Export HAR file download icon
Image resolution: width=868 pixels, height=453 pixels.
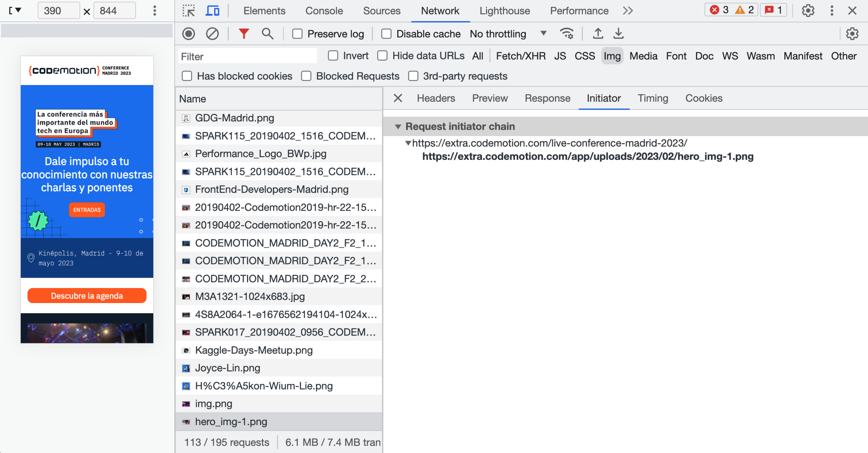coord(618,34)
